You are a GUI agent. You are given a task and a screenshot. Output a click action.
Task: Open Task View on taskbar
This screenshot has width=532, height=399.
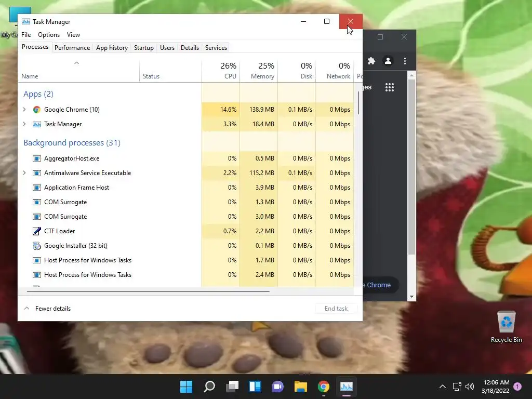point(232,387)
